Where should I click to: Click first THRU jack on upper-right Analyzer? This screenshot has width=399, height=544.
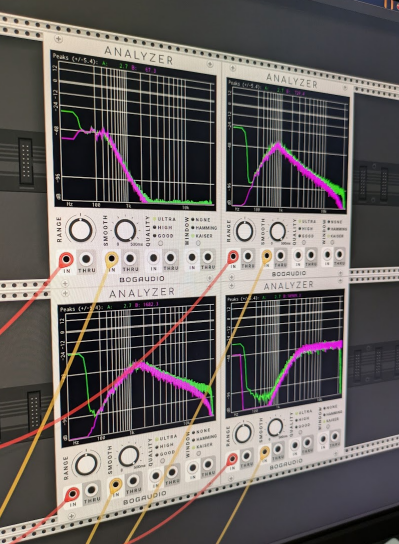[x=248, y=256]
